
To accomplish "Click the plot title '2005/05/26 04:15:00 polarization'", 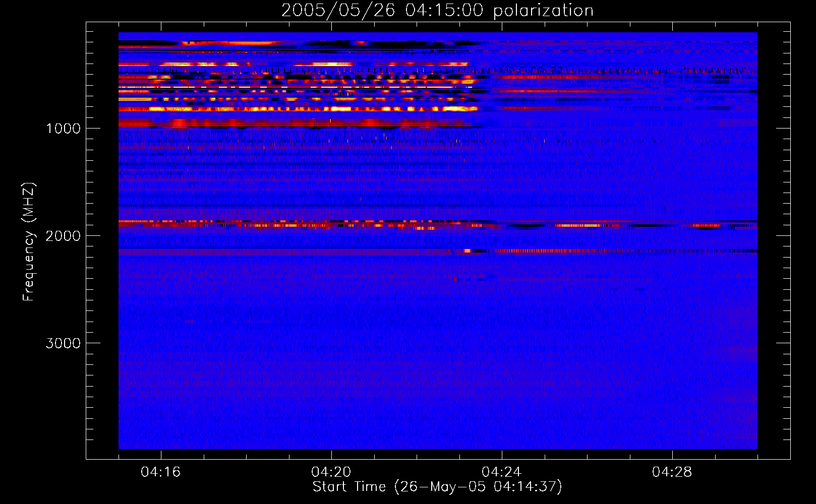I will tap(437, 11).
